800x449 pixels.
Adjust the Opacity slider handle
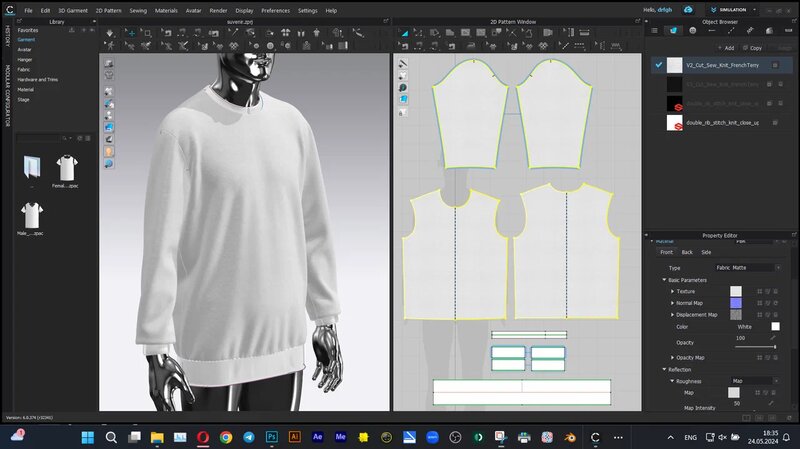(775, 347)
